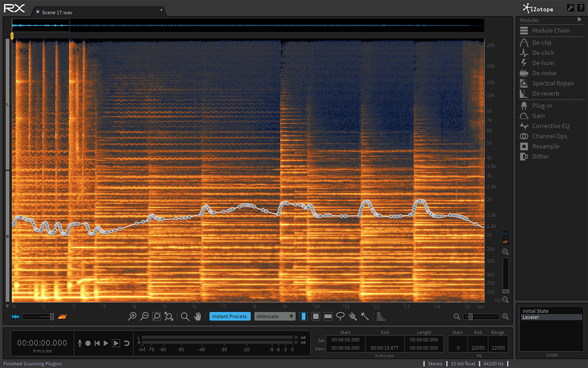Toggle loop playback
The image size is (588, 368).
click(127, 343)
